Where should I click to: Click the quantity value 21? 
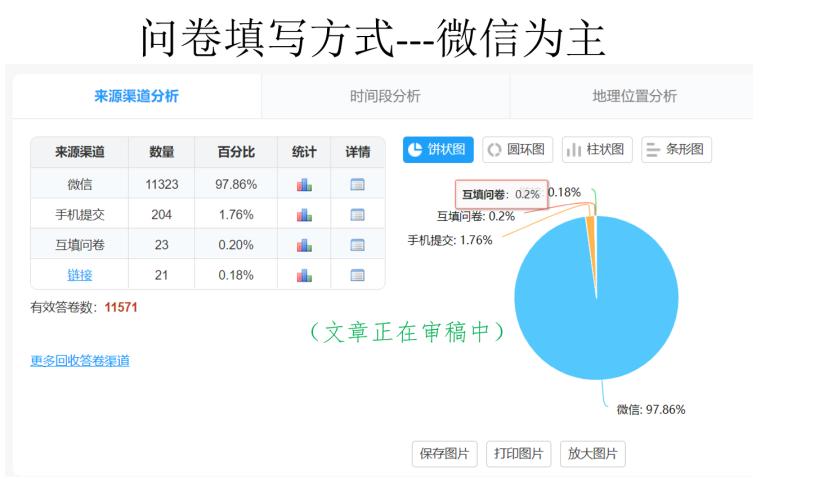161,275
